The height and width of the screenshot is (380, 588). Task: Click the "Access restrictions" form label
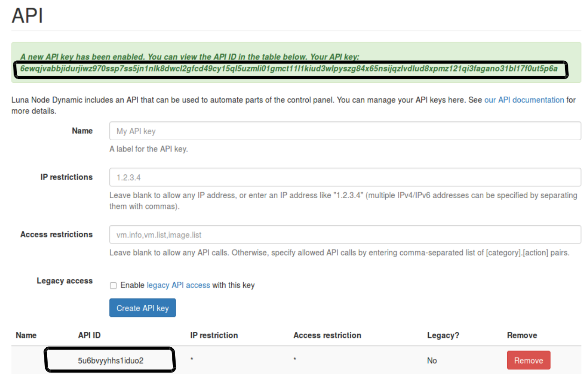(x=57, y=234)
